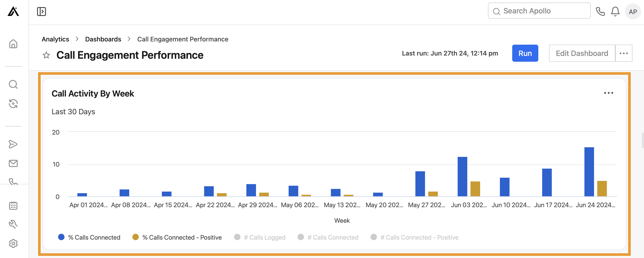Open the notifications bell

click(615, 12)
